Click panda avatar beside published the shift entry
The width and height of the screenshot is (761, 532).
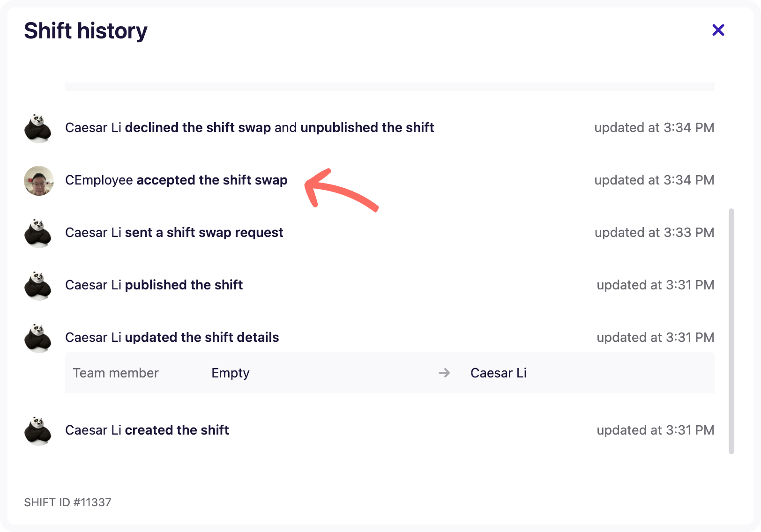pyautogui.click(x=38, y=285)
